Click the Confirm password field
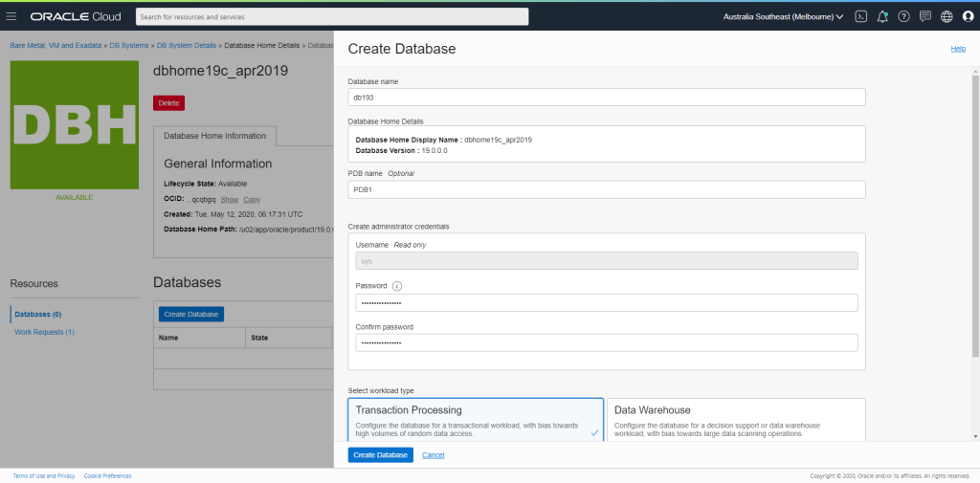 [x=607, y=342]
